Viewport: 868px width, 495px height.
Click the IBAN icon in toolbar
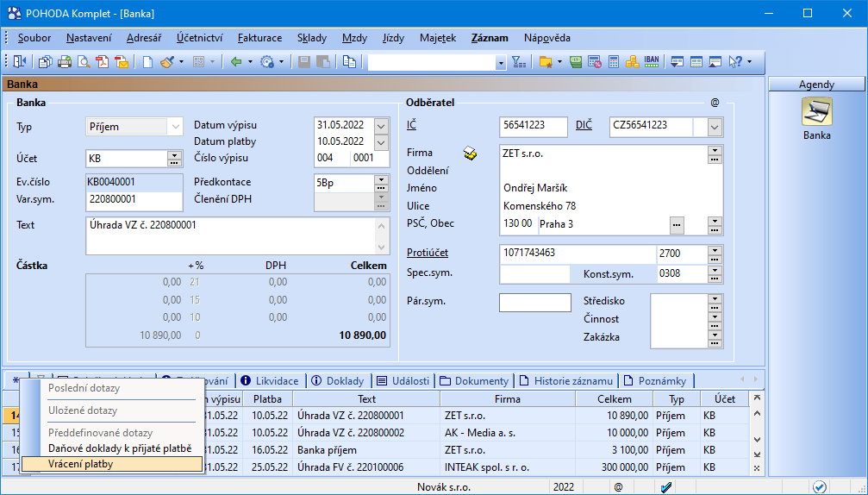[652, 61]
